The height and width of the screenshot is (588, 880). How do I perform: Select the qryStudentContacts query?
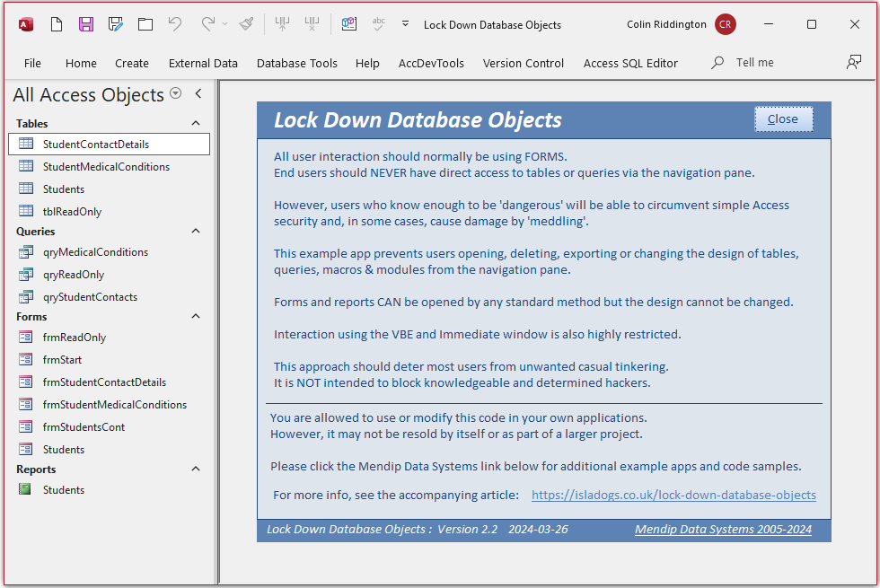coord(110,297)
